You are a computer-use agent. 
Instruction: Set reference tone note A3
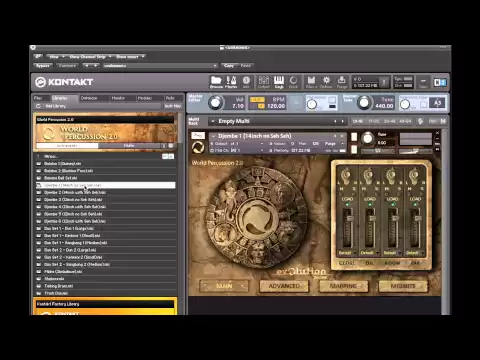pos(437,103)
